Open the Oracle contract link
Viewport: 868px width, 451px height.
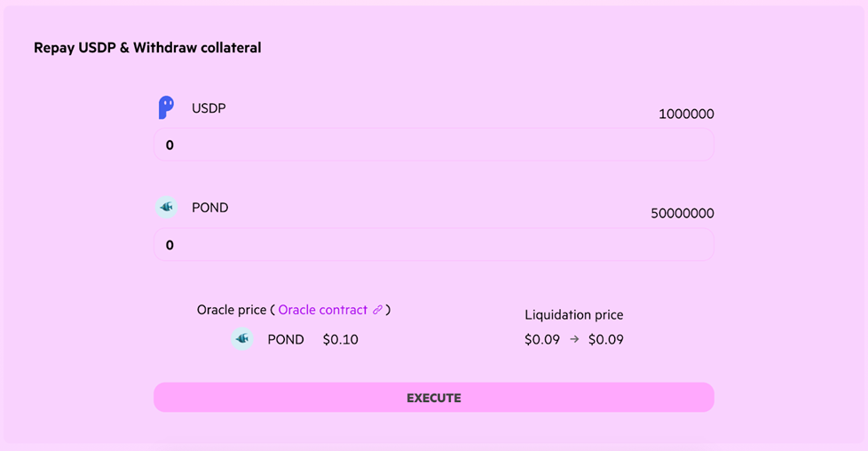(323, 310)
